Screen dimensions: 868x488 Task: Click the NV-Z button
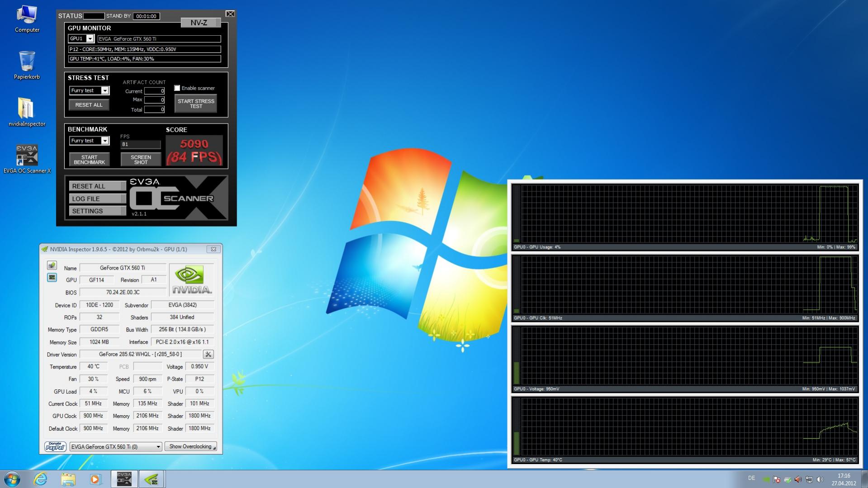coord(201,23)
